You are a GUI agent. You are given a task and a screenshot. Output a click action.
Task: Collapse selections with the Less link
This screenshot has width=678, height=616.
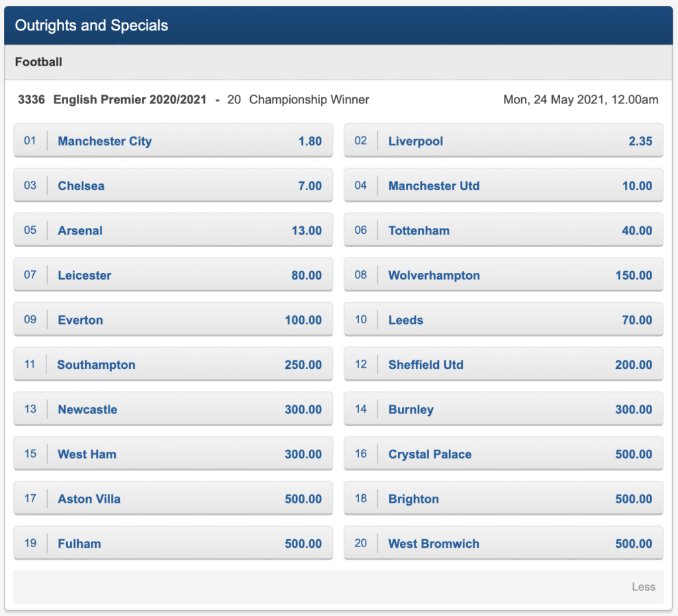(x=643, y=587)
